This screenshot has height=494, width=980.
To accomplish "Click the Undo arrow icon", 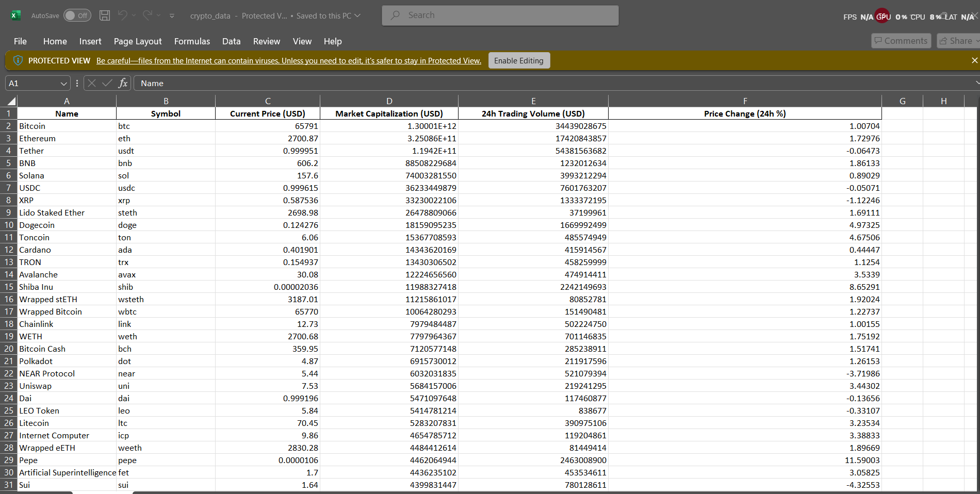I will pos(122,15).
